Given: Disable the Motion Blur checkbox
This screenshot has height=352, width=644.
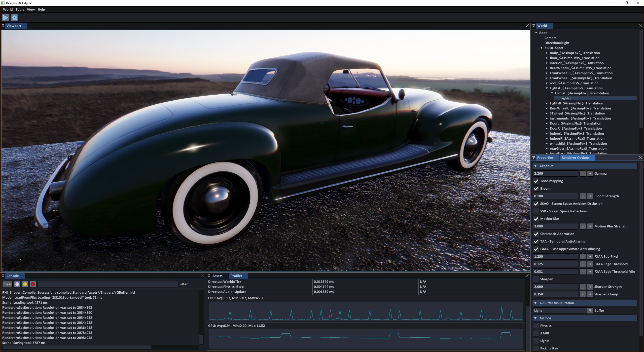Looking at the screenshot, I should coord(536,219).
